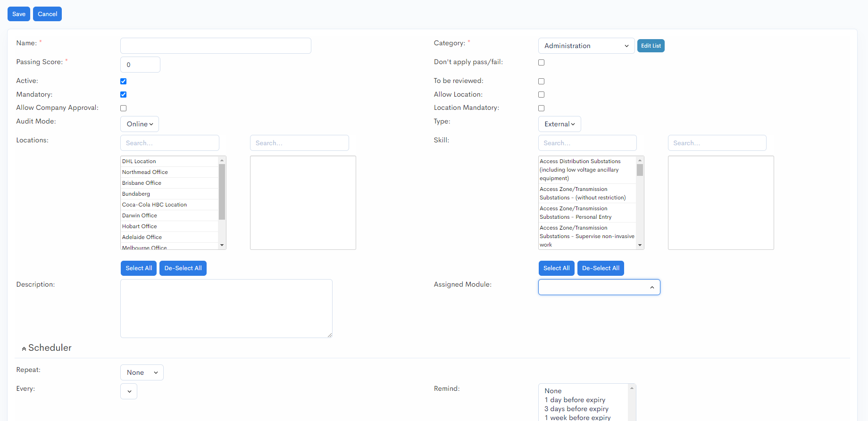The height and width of the screenshot is (421, 868).
Task: Open the Audit Mode Online dropdown
Action: (x=140, y=124)
